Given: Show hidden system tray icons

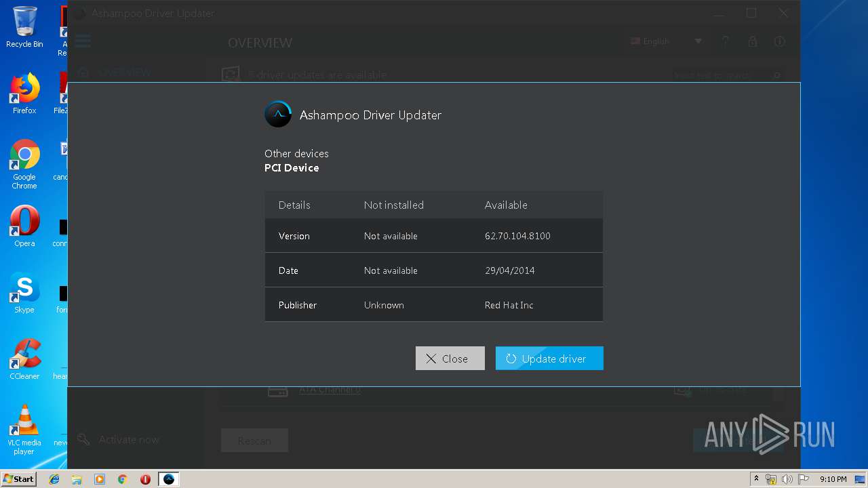Looking at the screenshot, I should point(756,479).
